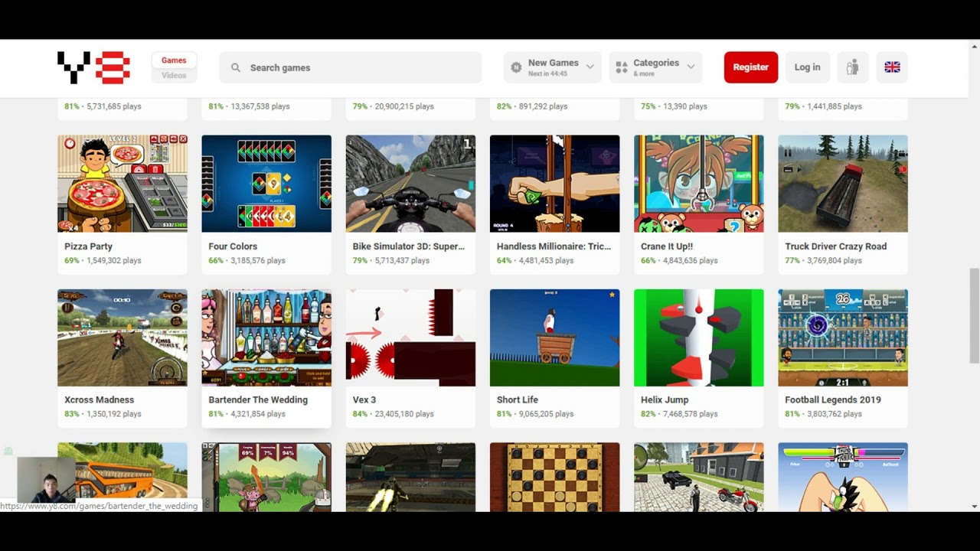Click the 5,731,685 plays text
This screenshot has width=980, height=551.
(x=114, y=106)
